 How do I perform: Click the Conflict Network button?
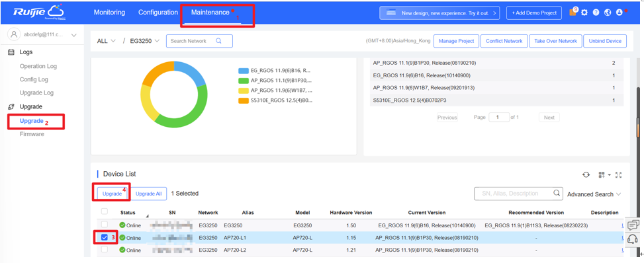504,41
